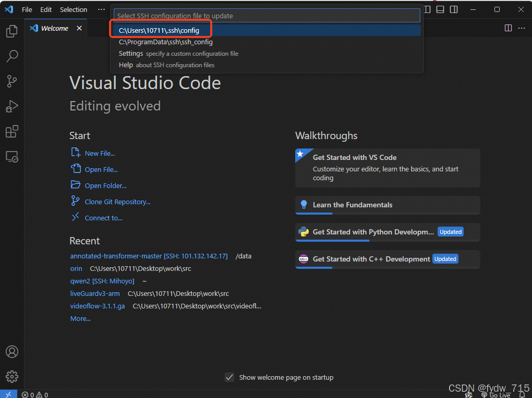Click the VS Code logo in title bar
Image resolution: width=532 pixels, height=398 pixels.
pyautogui.click(x=9, y=9)
